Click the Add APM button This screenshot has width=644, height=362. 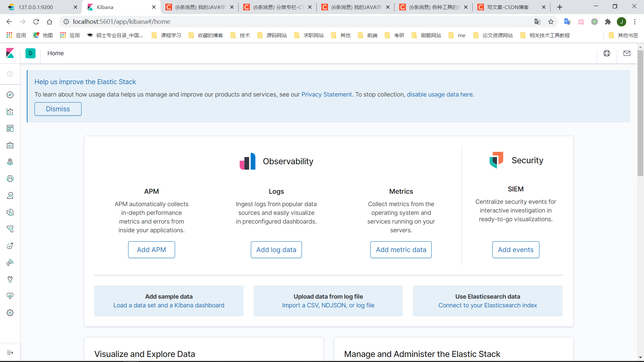[x=151, y=250]
